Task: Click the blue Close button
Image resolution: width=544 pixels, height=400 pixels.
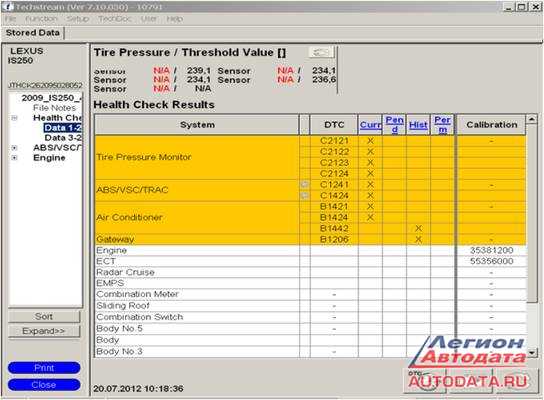Action: pos(44,385)
